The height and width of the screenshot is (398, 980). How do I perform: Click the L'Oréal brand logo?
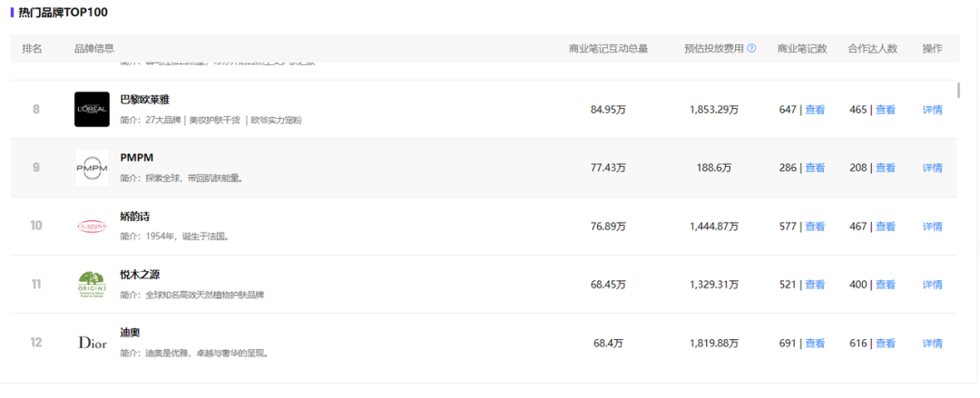click(92, 110)
